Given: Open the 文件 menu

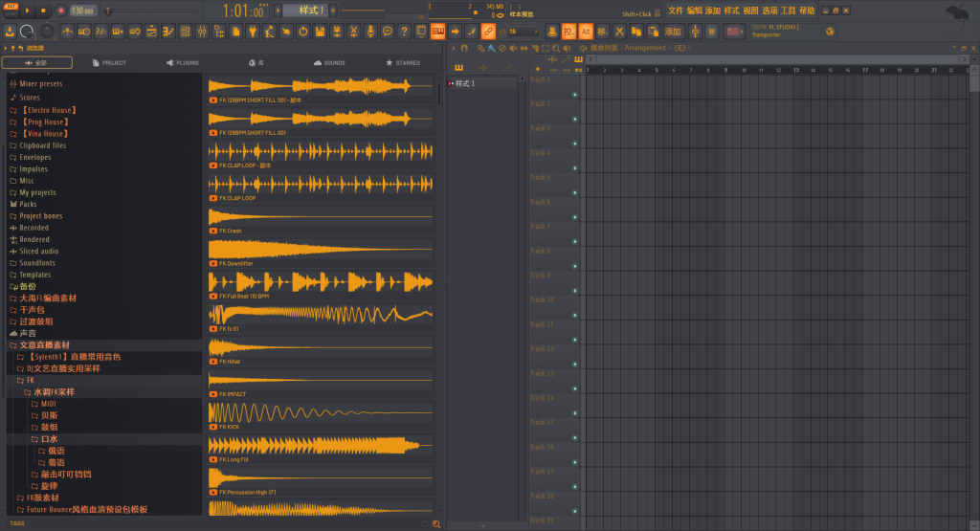Looking at the screenshot, I should click(676, 11).
